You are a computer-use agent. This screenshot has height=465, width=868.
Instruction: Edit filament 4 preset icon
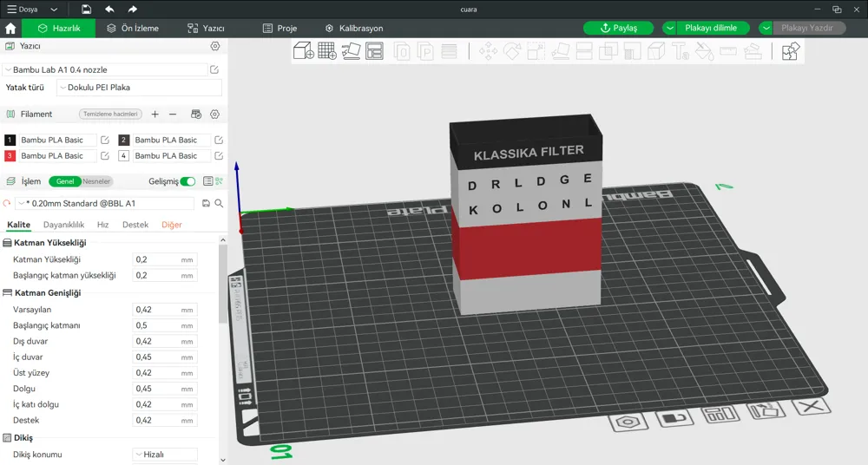pyautogui.click(x=219, y=155)
